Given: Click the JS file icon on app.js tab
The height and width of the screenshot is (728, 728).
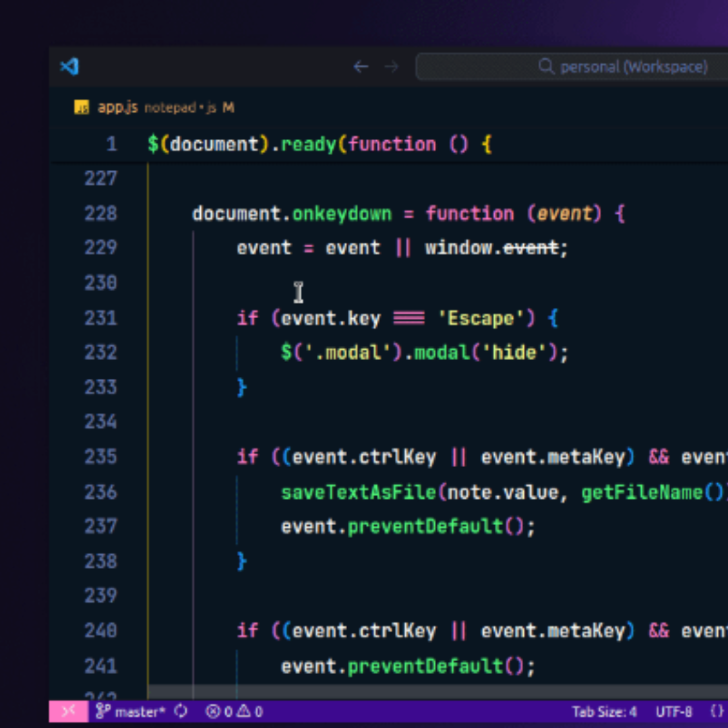Looking at the screenshot, I should coord(82,107).
